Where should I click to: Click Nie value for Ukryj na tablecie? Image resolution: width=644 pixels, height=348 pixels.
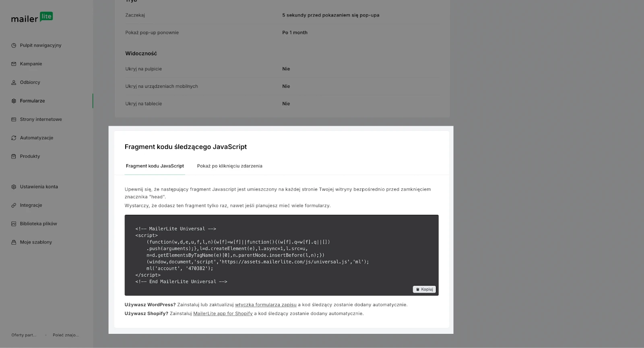tap(286, 104)
